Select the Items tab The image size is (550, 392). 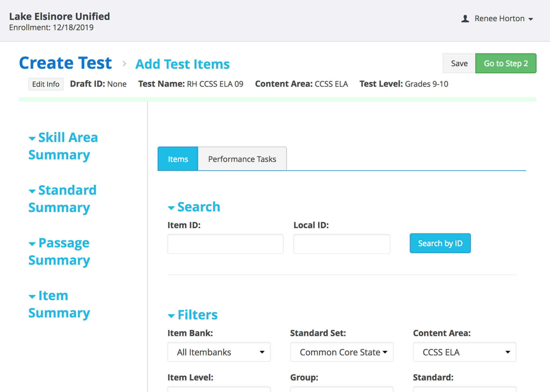click(x=178, y=159)
